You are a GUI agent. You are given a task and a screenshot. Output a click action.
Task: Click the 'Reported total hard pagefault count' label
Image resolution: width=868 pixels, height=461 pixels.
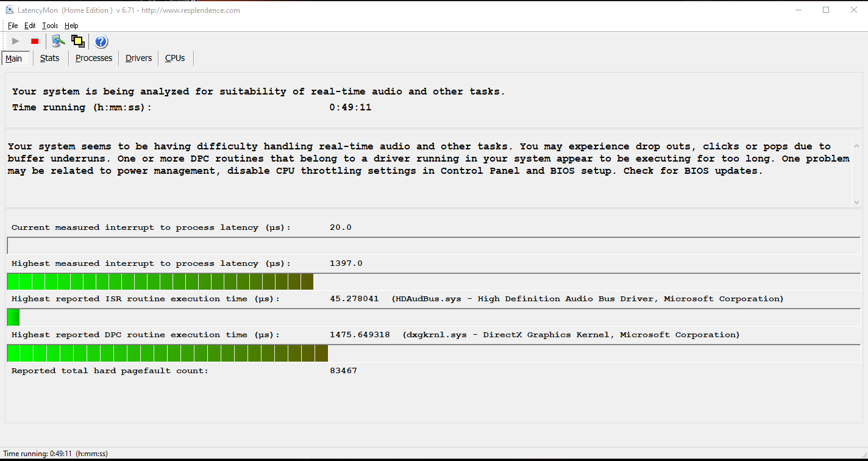tap(110, 371)
